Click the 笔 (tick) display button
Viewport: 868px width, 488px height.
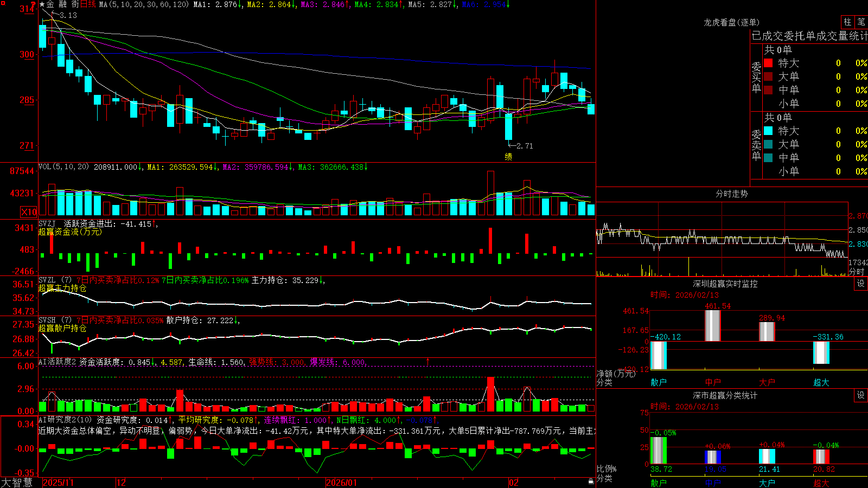[861, 22]
